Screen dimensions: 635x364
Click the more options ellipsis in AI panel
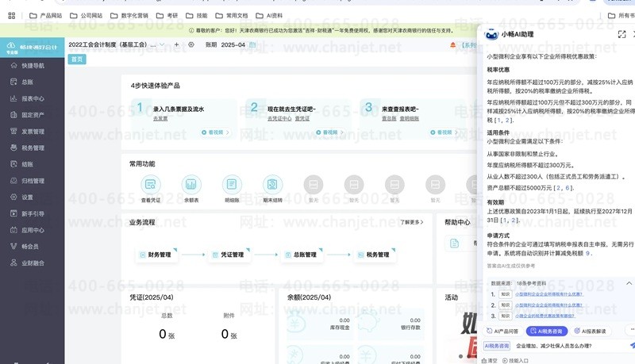[x=631, y=330]
